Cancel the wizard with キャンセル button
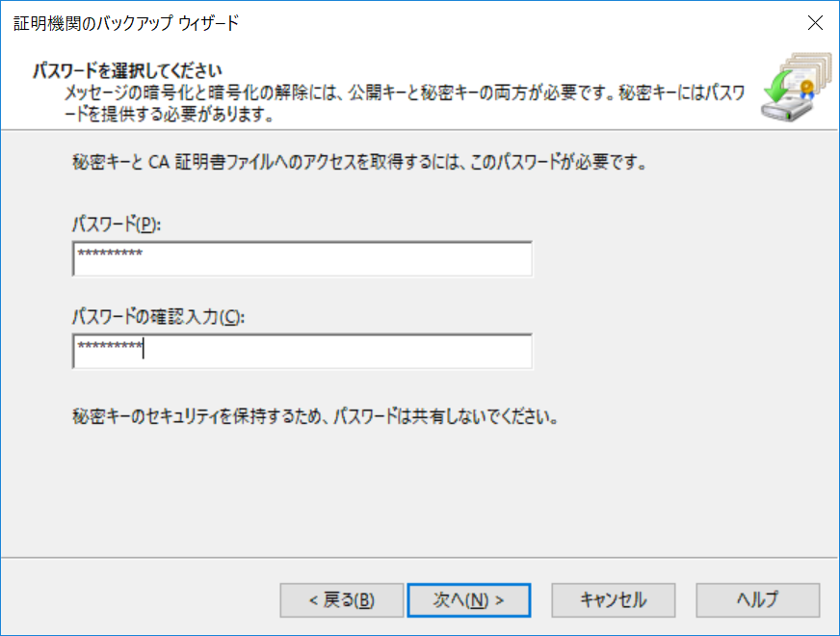This screenshot has height=636, width=840. [614, 600]
